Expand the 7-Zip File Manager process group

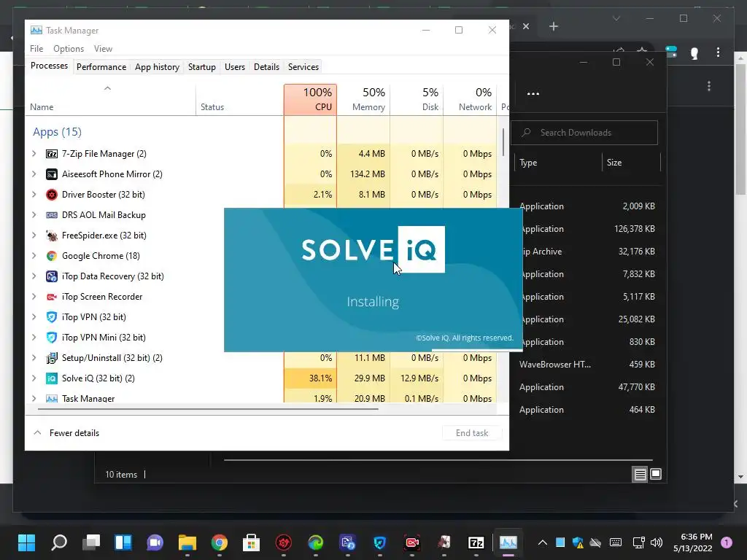(x=34, y=154)
